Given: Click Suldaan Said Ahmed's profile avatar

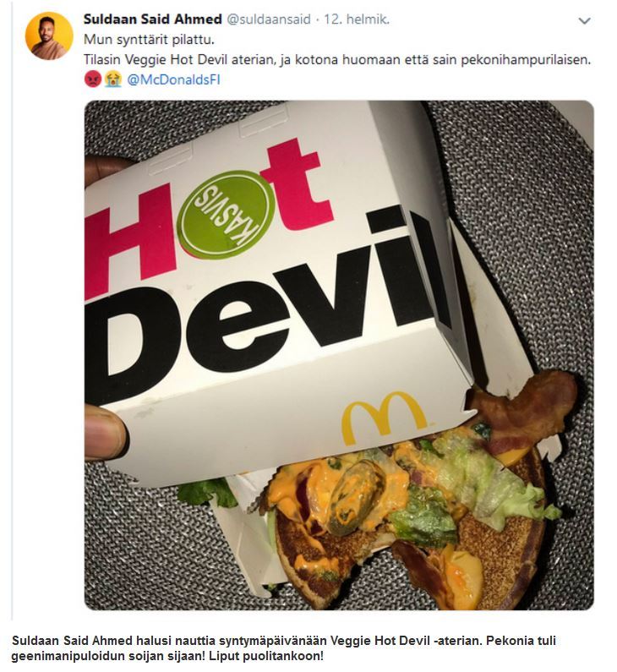Looking at the screenshot, I should click(48, 36).
